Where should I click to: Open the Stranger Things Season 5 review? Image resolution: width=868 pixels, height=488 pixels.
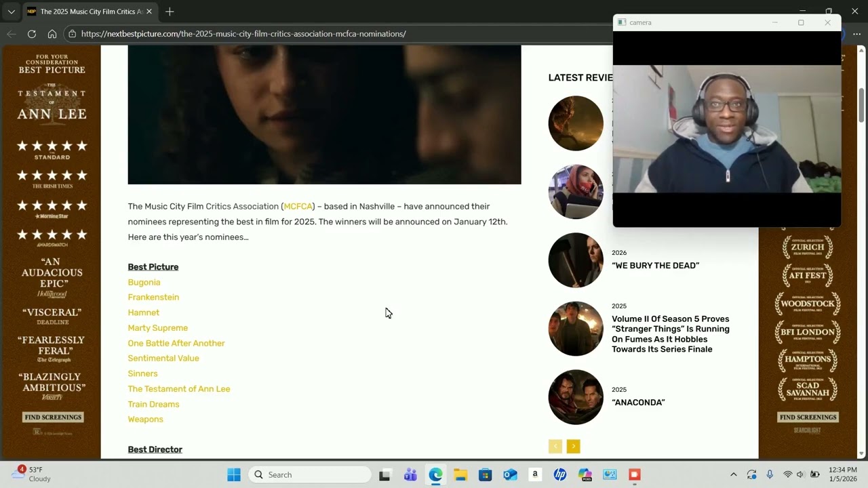pos(671,334)
